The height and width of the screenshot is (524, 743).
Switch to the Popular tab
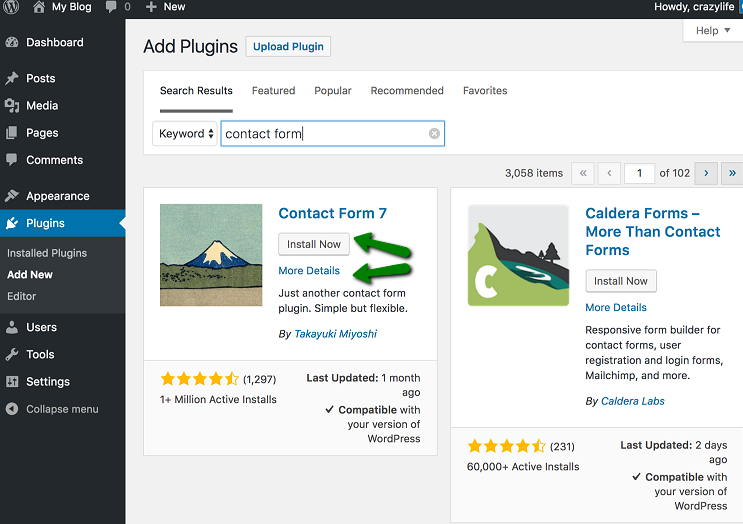pos(333,90)
